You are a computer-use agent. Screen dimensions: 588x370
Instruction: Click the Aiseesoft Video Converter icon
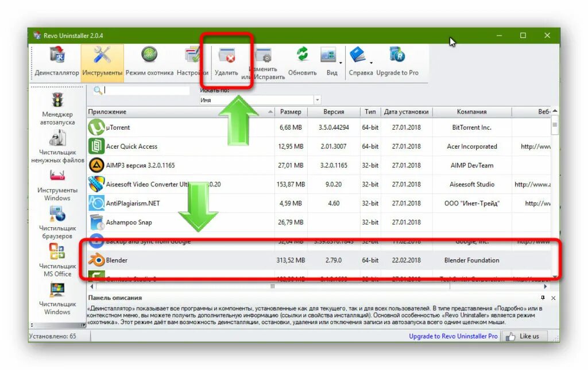pyautogui.click(x=96, y=184)
